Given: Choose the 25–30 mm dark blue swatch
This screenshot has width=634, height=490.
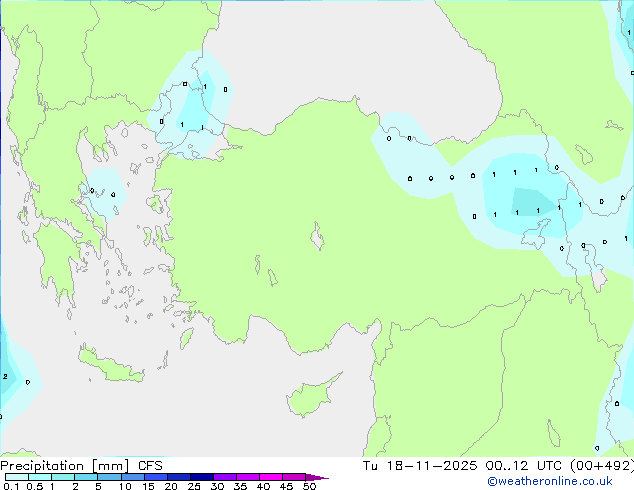Looking at the screenshot, I should [202, 477].
